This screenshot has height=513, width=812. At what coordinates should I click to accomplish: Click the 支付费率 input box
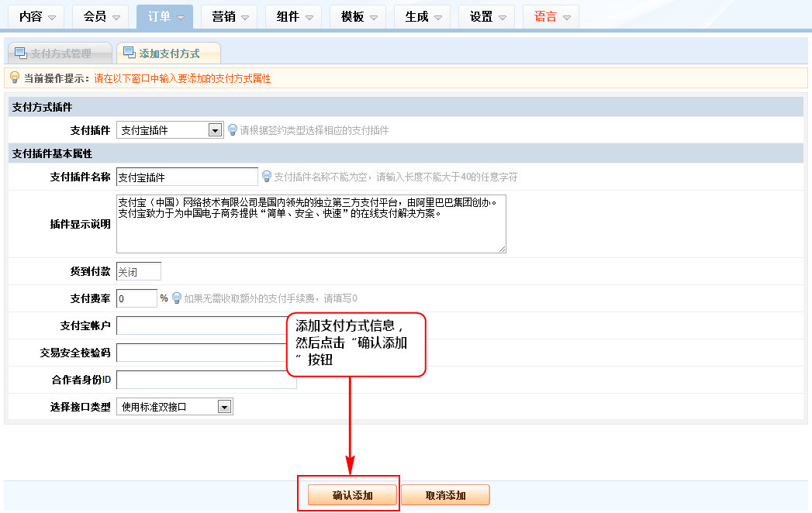click(x=136, y=298)
